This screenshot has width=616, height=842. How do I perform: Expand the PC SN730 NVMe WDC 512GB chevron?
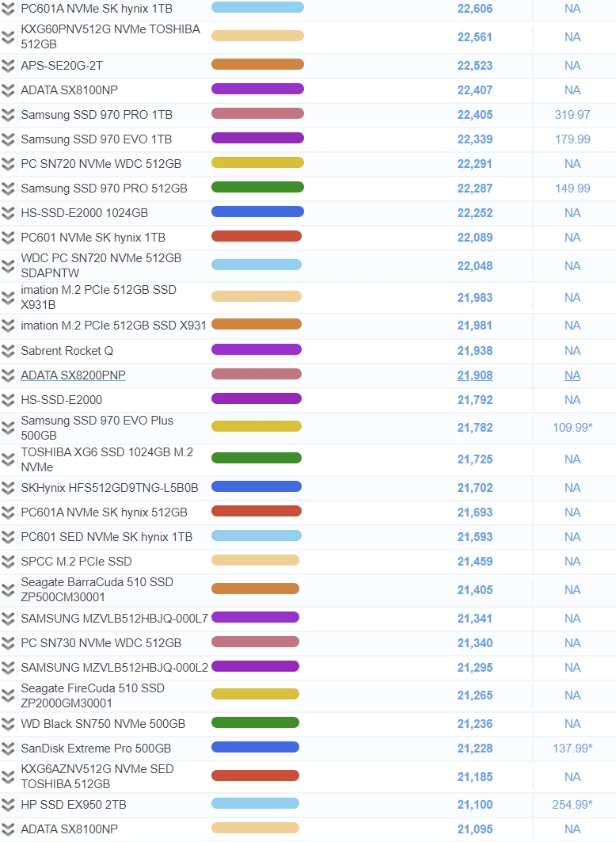click(7, 642)
